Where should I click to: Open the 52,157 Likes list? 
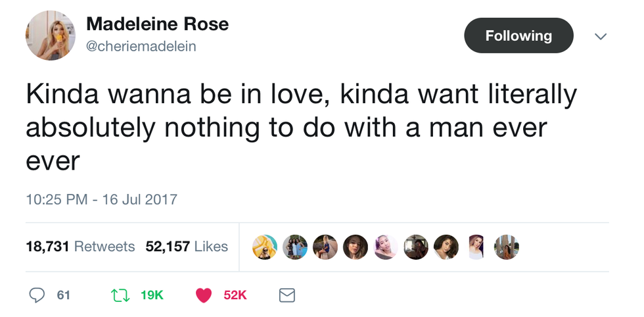(x=187, y=247)
